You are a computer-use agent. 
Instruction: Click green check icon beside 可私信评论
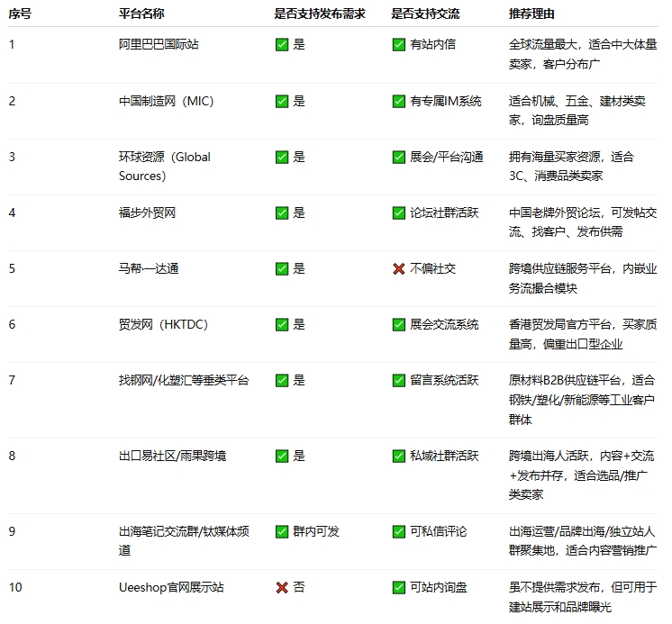pos(398,532)
